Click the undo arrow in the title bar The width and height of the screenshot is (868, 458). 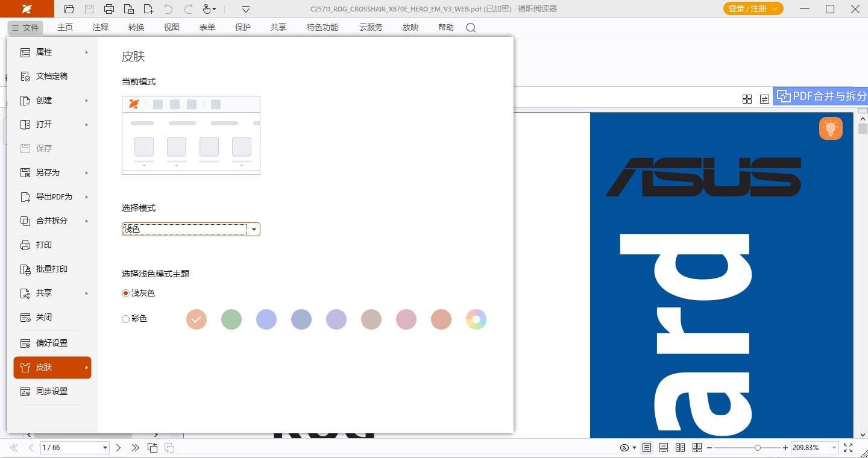click(168, 9)
